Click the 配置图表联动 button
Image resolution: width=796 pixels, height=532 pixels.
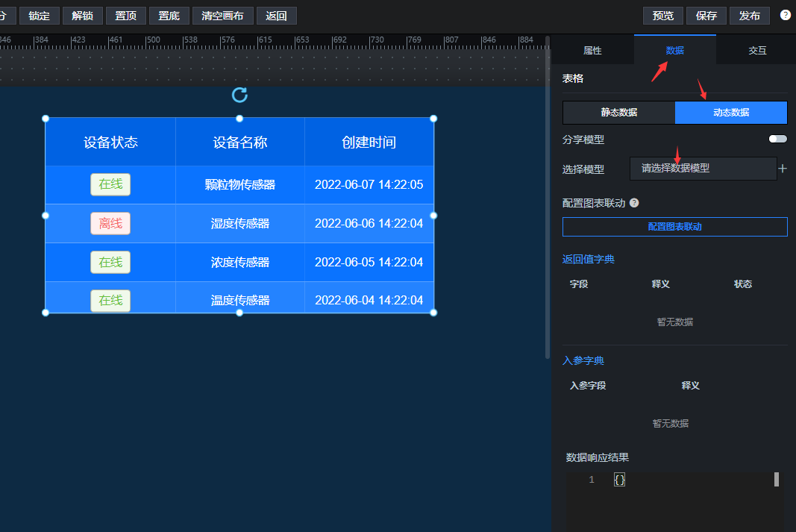tap(674, 227)
